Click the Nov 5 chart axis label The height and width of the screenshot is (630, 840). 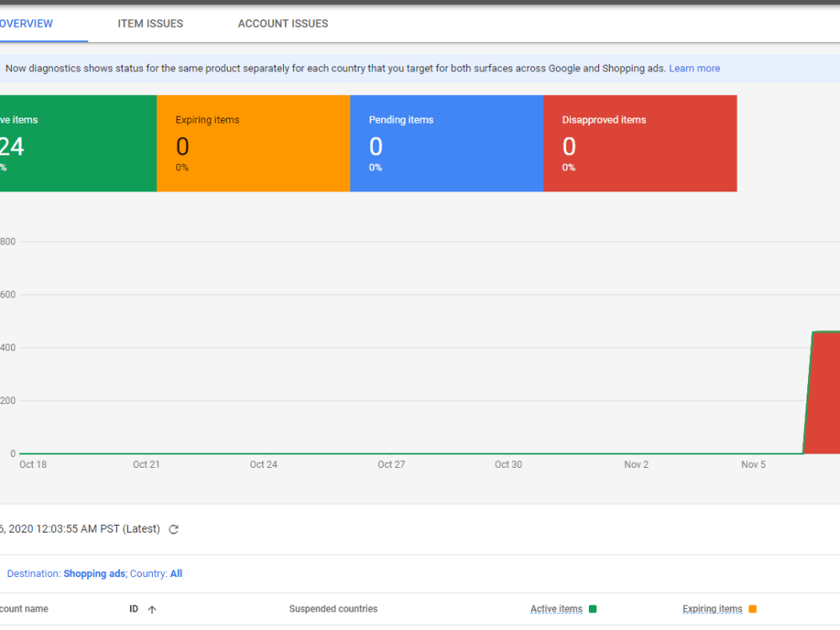[753, 465]
